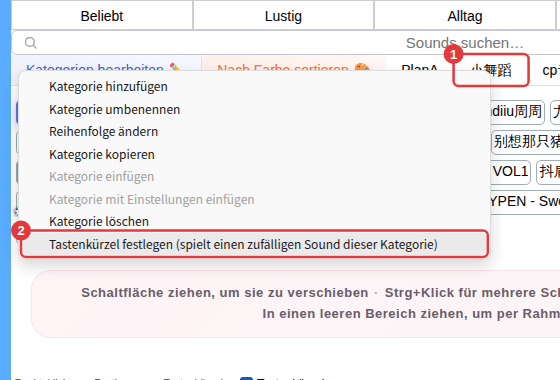Open the 小舞蹈 category tab
This screenshot has width=560, height=380.
(x=491, y=70)
